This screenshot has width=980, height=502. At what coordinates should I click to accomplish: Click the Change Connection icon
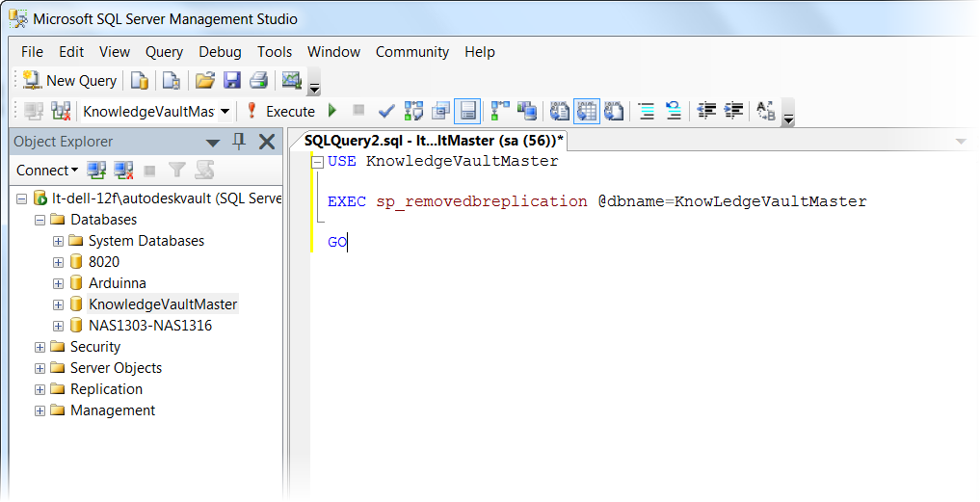tap(61, 111)
